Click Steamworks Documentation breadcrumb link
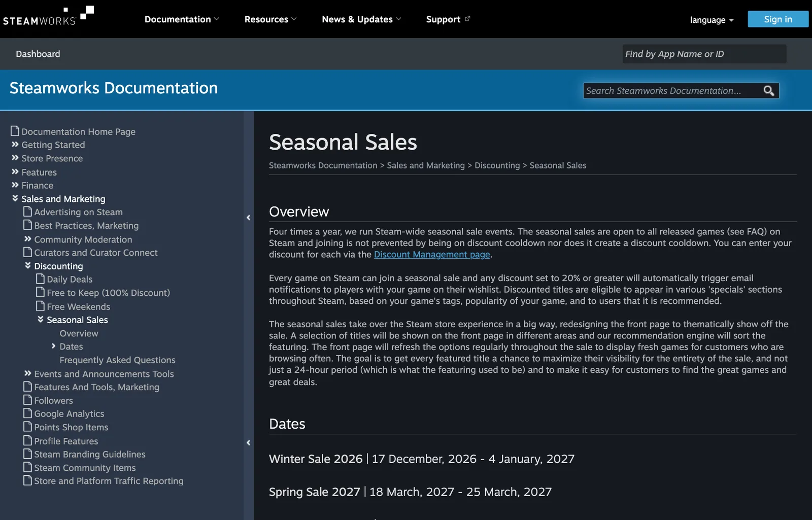This screenshot has height=520, width=812. click(323, 165)
